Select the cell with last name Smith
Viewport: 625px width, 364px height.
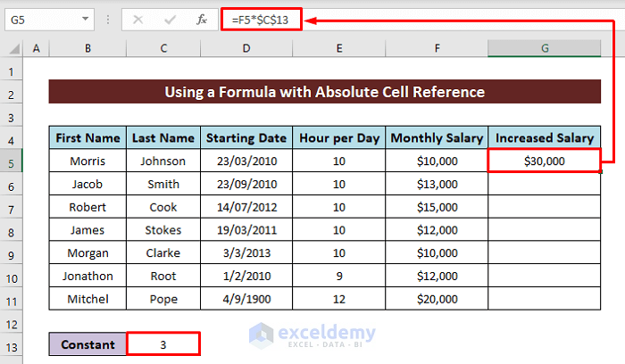pyautogui.click(x=163, y=184)
